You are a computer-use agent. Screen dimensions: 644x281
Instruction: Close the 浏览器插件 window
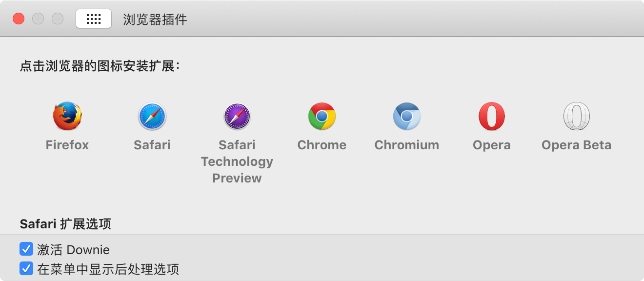[19, 19]
